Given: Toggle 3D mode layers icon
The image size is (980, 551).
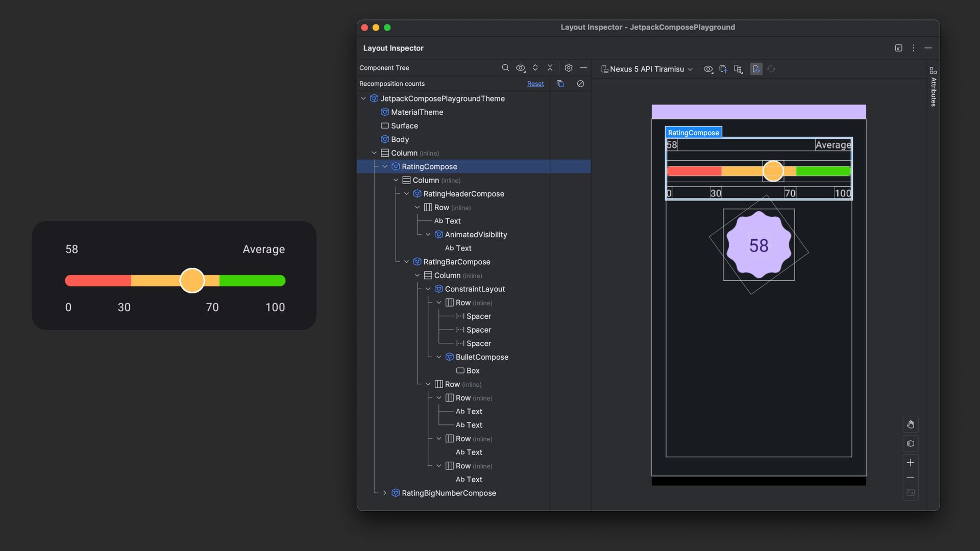Looking at the screenshot, I should click(911, 444).
